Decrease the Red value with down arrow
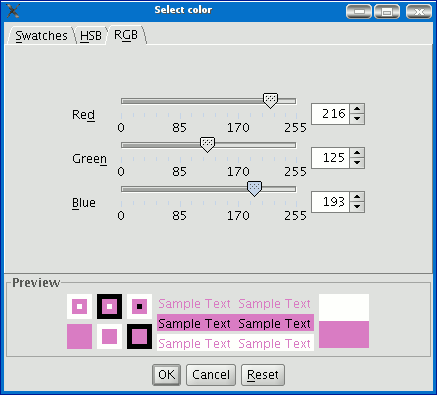This screenshot has height=395, width=437. (x=357, y=119)
